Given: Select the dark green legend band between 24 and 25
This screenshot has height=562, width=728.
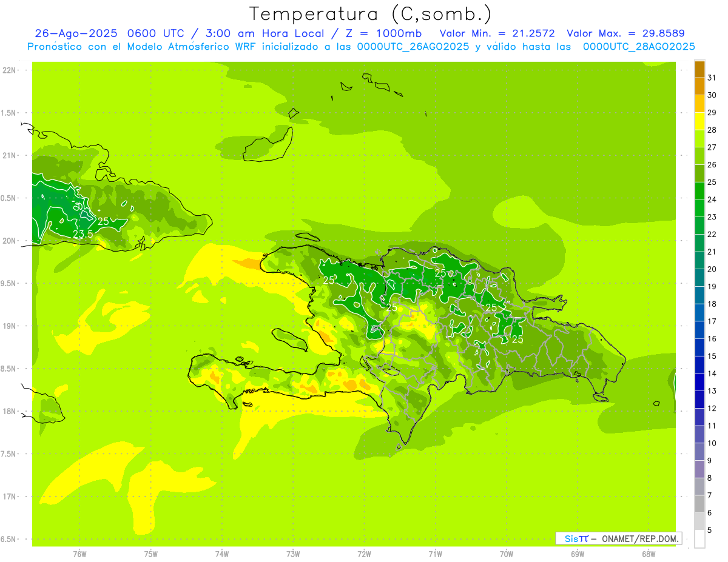Looking at the screenshot, I should click(699, 191).
